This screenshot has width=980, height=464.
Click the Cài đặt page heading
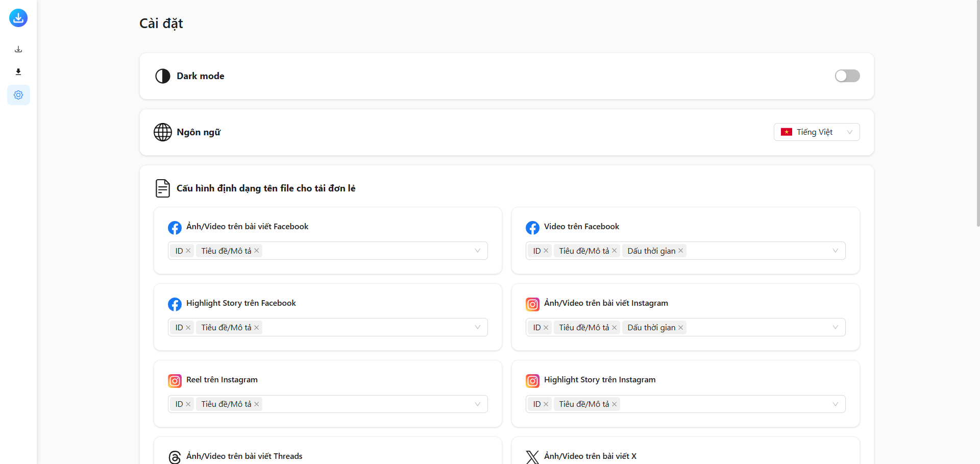[x=161, y=23]
